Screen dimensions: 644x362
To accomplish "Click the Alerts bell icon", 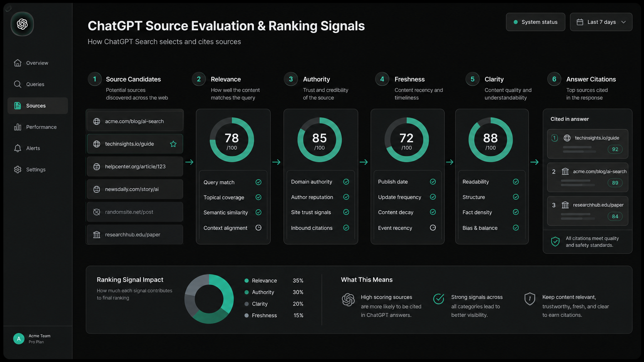I will 18,148.
